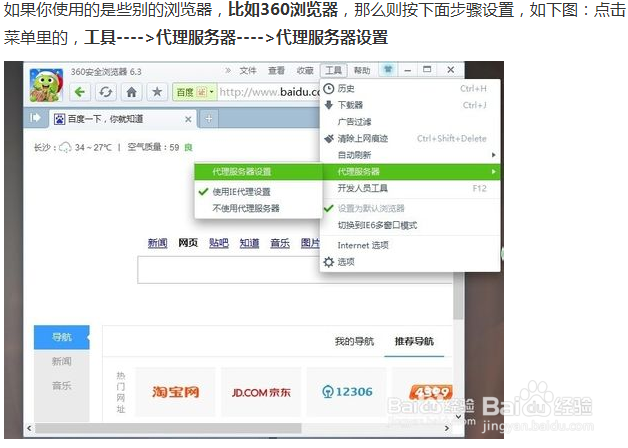Open the 图片 link
The image size is (628, 448).
310,243
